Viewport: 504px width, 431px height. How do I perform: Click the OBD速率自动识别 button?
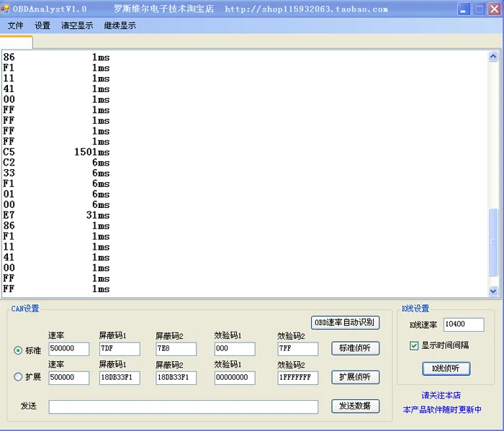coord(345,322)
